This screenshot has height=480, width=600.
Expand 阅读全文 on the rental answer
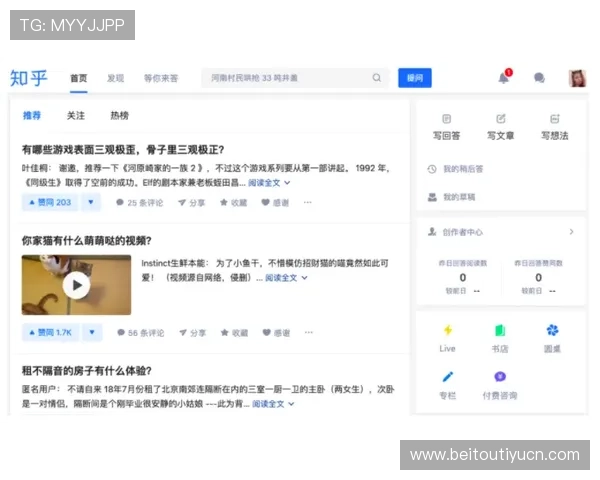[x=273, y=404]
